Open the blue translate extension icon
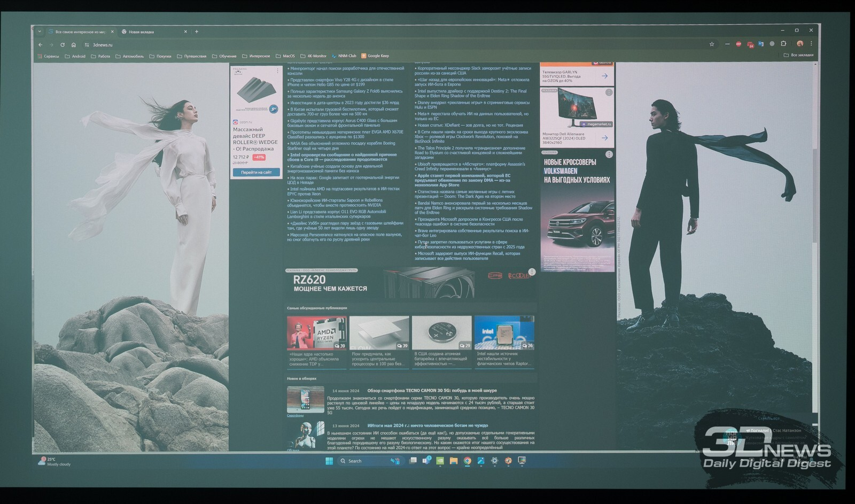This screenshot has width=855, height=504. coord(761,44)
